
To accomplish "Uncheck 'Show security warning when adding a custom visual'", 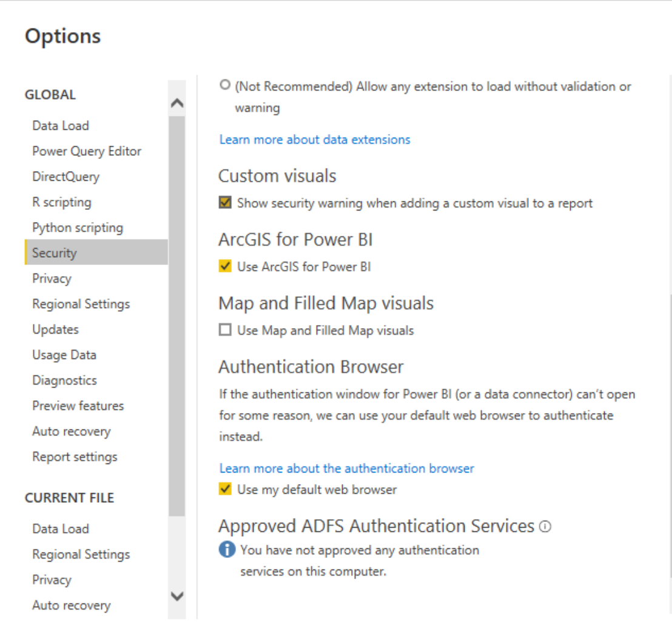I will [225, 202].
